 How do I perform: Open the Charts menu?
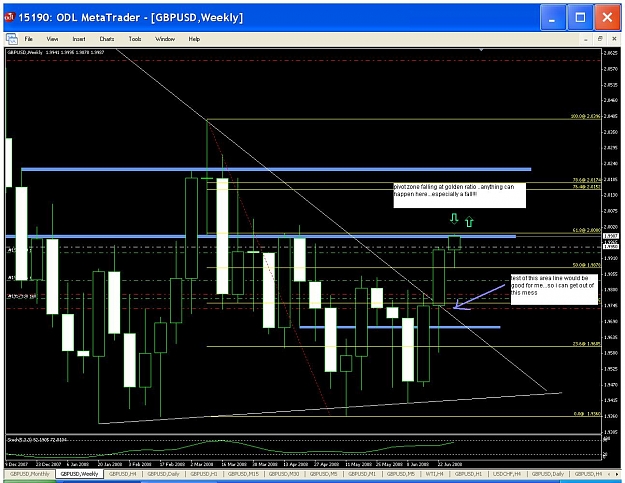(106, 39)
